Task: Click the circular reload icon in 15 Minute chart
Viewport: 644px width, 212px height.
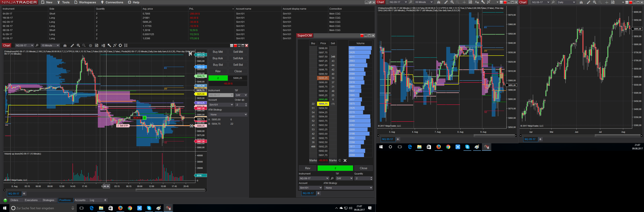Action: 121,46
